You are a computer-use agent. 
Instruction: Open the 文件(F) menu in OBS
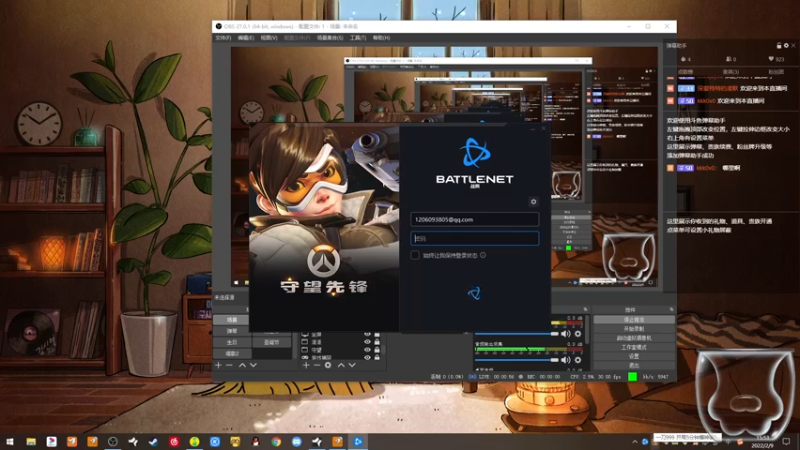(x=223, y=38)
